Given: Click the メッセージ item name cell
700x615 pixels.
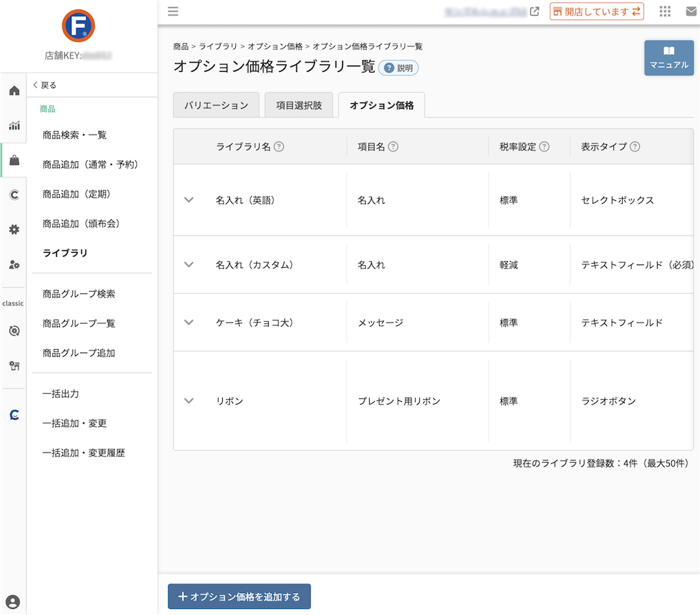Looking at the screenshot, I should pyautogui.click(x=381, y=323).
